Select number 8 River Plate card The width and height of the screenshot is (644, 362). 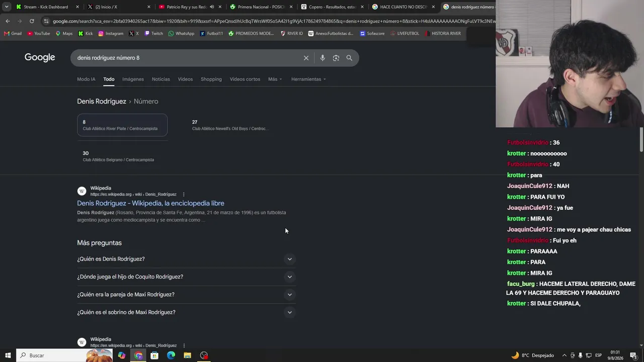tap(122, 125)
